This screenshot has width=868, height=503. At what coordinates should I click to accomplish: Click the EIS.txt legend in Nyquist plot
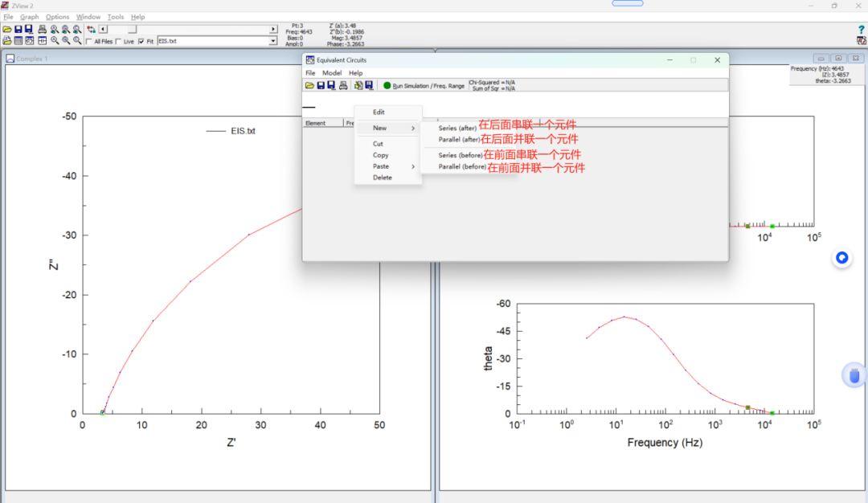click(x=231, y=131)
